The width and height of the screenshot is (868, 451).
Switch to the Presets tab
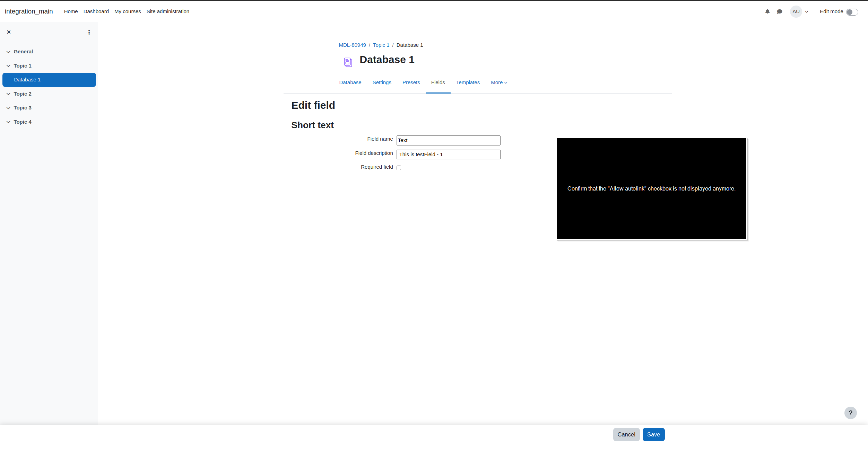coord(411,82)
